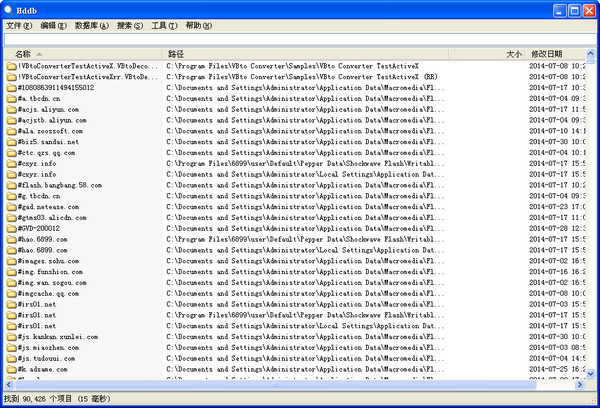Screen dimensions: 600x408
Task: Click the vertical scrollbar up arrow
Action: click(x=591, y=54)
